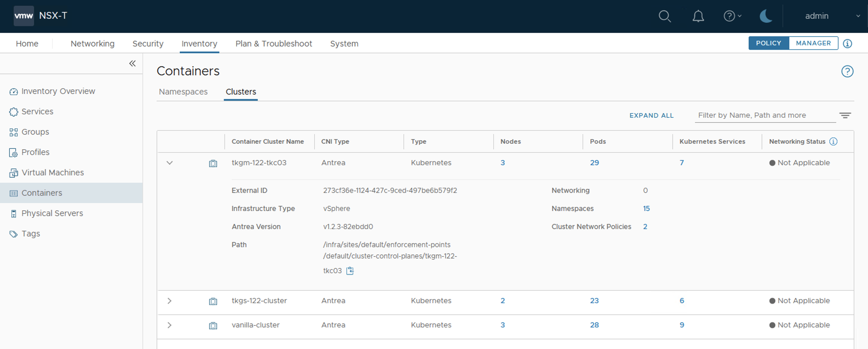This screenshot has width=868, height=349.
Task: Switch to POLICY mode
Action: click(x=768, y=43)
